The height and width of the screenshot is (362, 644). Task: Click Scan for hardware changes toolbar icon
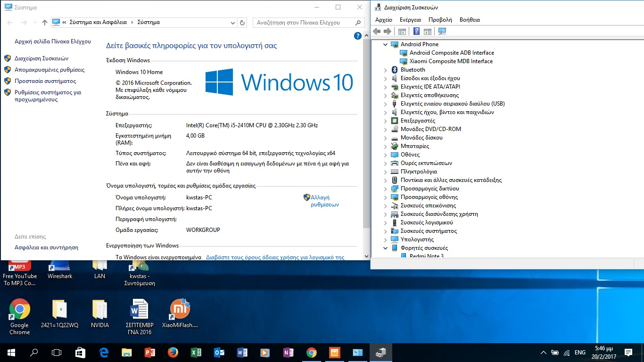click(442, 32)
